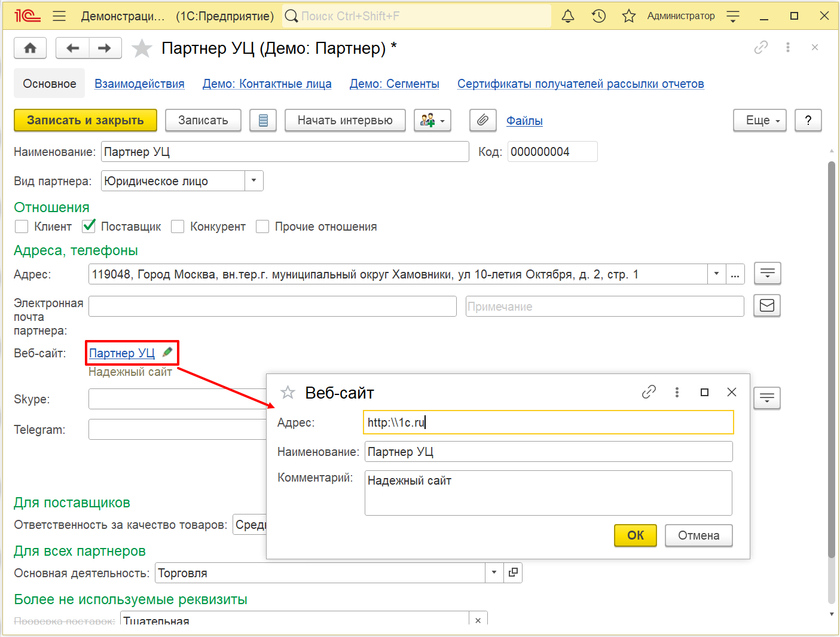Open the contact persons icon dropdown

coord(432,120)
